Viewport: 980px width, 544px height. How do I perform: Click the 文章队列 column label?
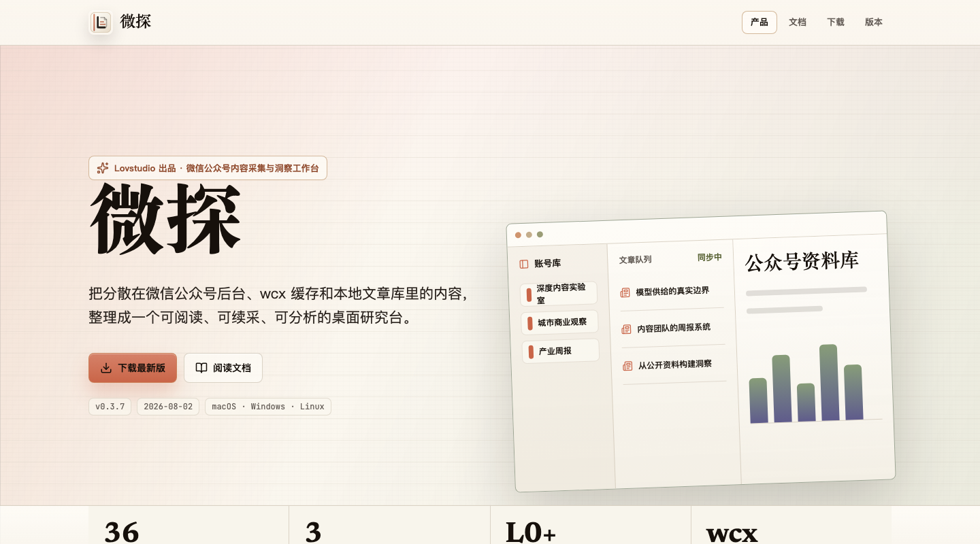[x=635, y=260]
